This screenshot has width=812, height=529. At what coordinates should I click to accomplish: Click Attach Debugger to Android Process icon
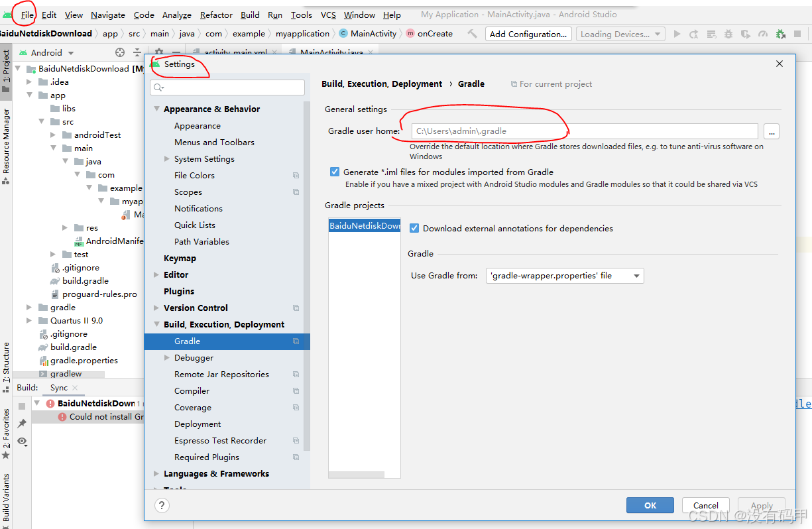pyautogui.click(x=780, y=34)
